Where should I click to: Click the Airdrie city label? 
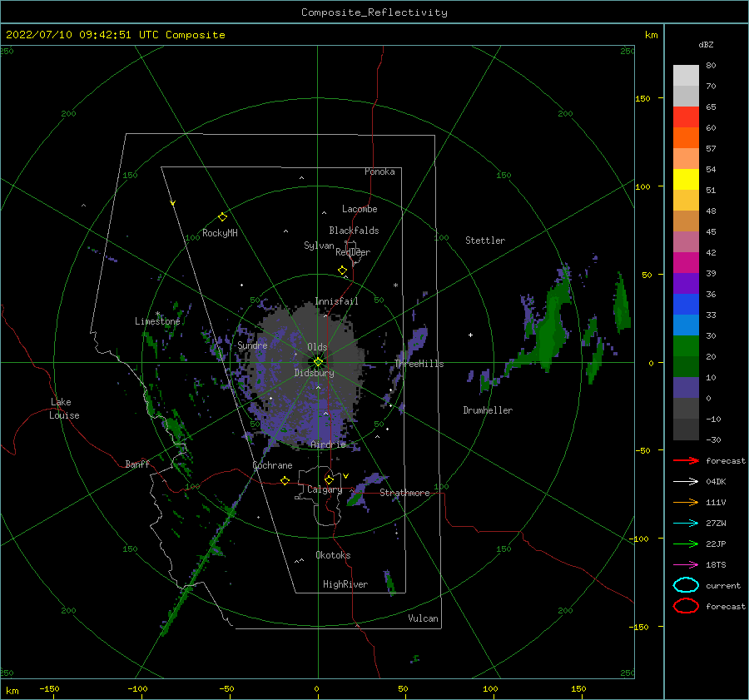pos(328,444)
